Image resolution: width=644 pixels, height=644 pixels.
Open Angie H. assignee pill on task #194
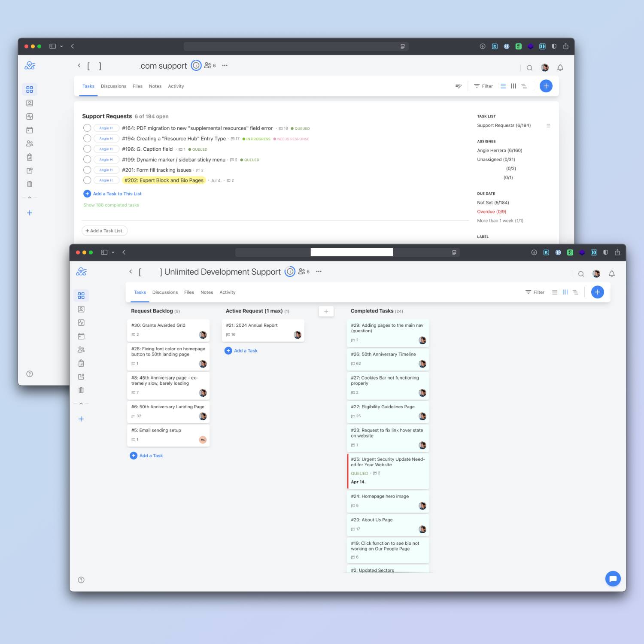pos(106,139)
